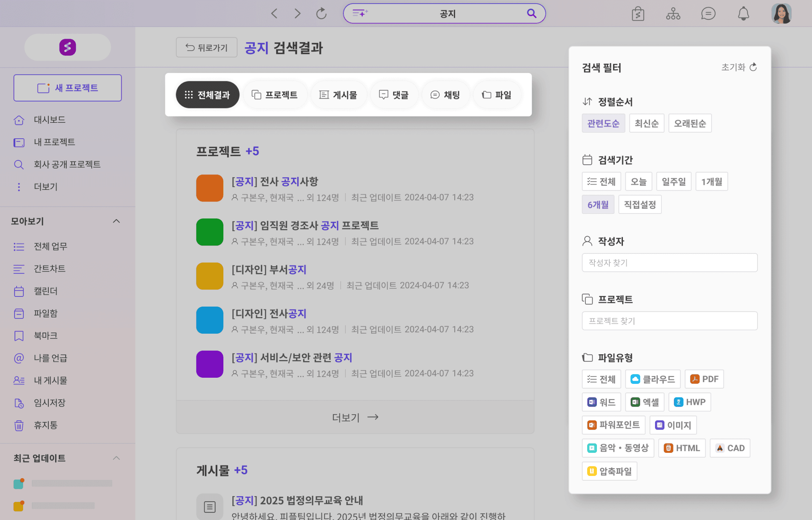Open 북마크 bookmarks in sidebar
Image resolution: width=812 pixels, height=520 pixels.
pyautogui.click(x=45, y=335)
